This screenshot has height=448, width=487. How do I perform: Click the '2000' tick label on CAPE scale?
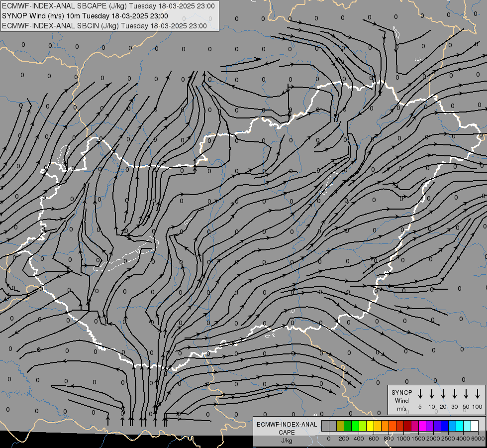pyautogui.click(x=433, y=439)
